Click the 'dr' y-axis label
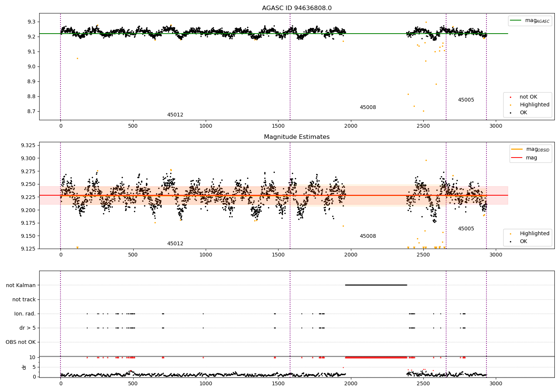The height and width of the screenshot is (392, 560). click(24, 367)
